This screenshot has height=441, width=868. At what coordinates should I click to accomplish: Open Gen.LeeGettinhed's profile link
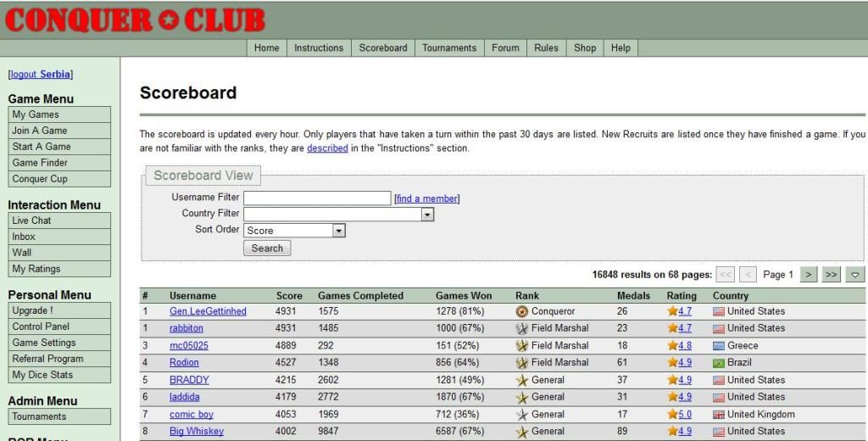209,311
